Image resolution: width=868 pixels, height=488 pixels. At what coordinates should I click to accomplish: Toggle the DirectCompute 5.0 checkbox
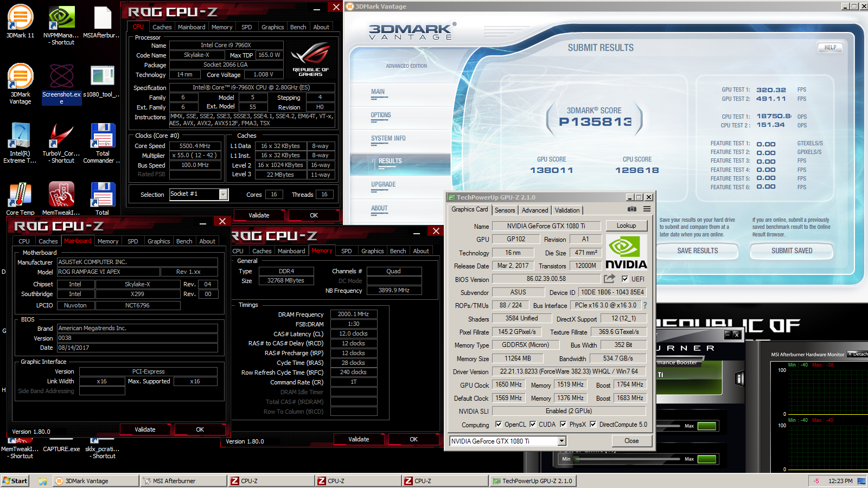tap(593, 425)
